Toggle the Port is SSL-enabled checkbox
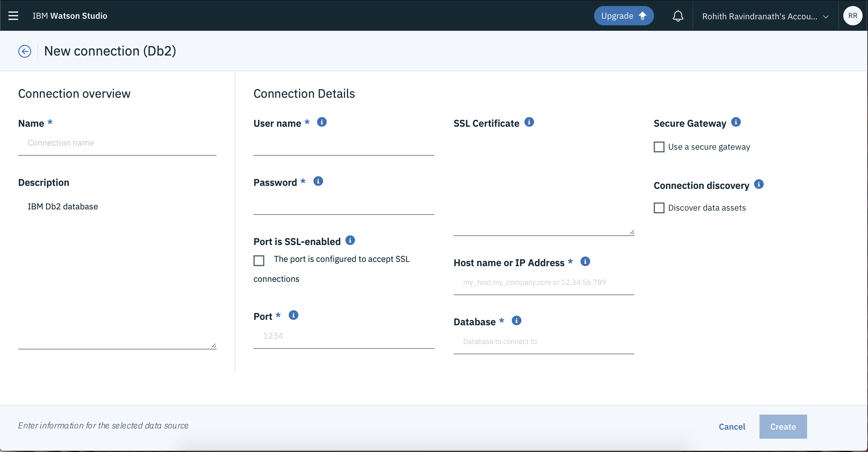Viewport: 868px width, 452px height. [259, 259]
